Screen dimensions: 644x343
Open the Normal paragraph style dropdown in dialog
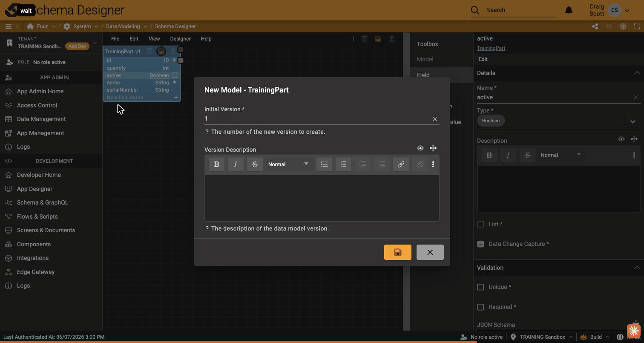coord(288,164)
